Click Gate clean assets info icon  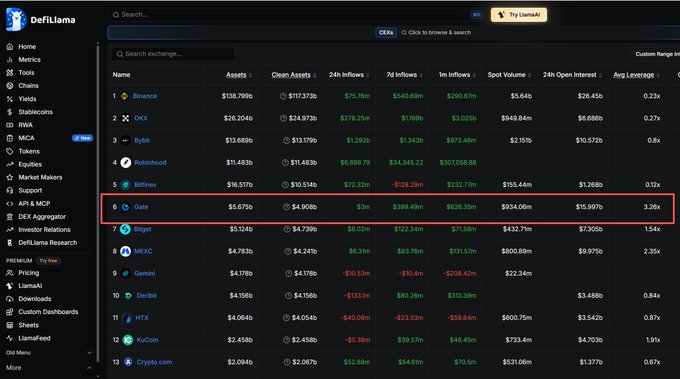tap(286, 207)
